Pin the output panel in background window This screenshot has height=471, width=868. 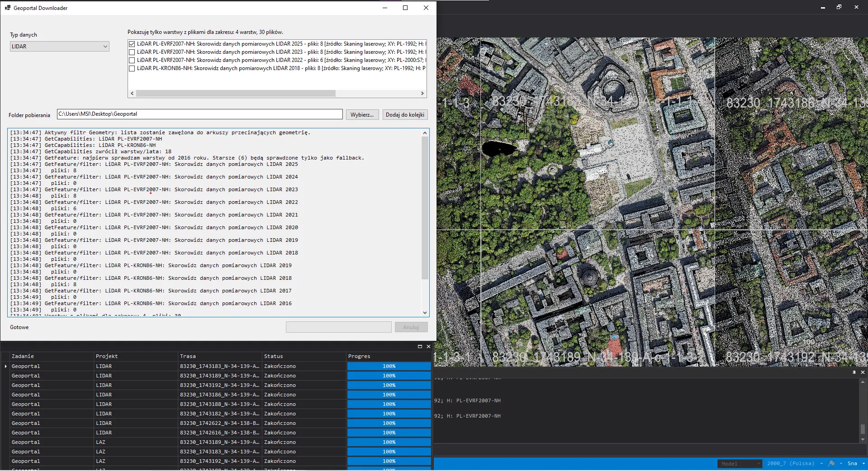coord(854,372)
